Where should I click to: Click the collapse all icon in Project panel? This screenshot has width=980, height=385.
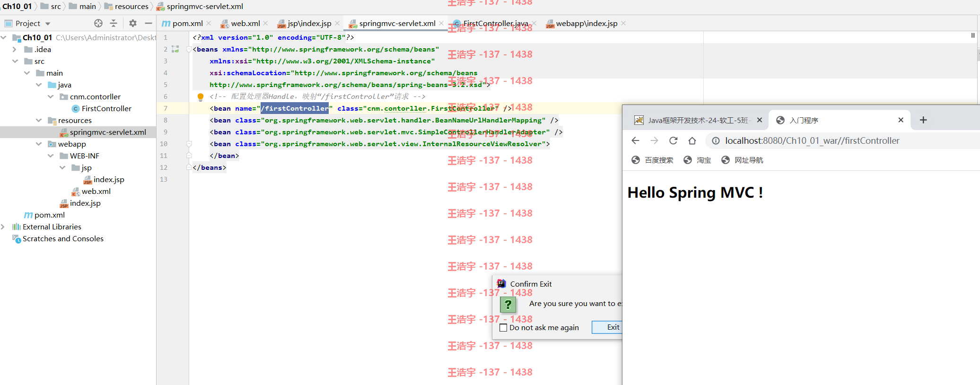114,23
